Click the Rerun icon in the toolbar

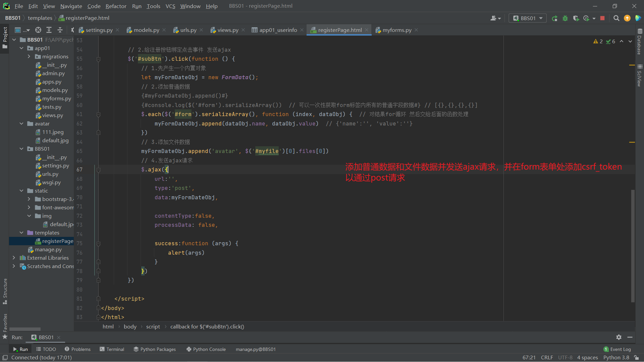(554, 18)
